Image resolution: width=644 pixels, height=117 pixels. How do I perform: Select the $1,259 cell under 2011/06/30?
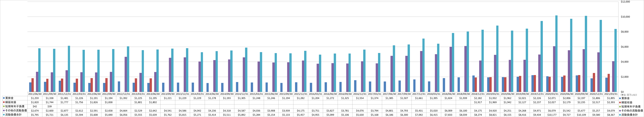35,98
